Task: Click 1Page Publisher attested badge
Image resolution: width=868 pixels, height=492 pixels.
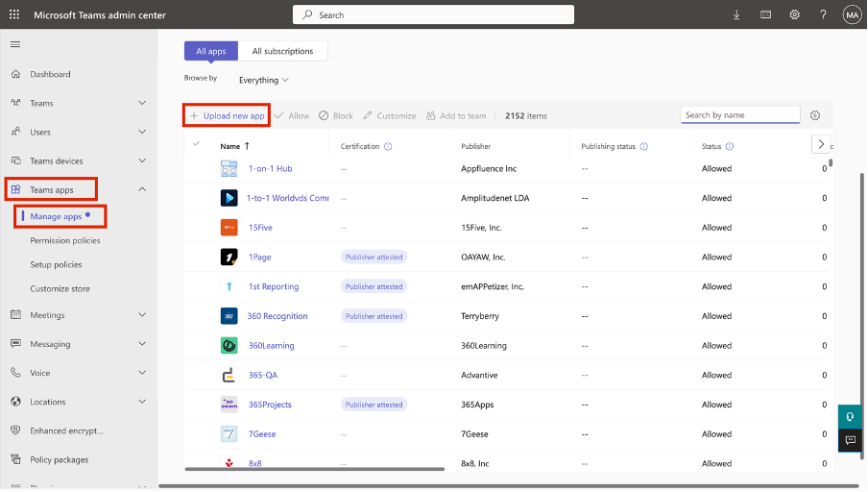Action: [374, 258]
